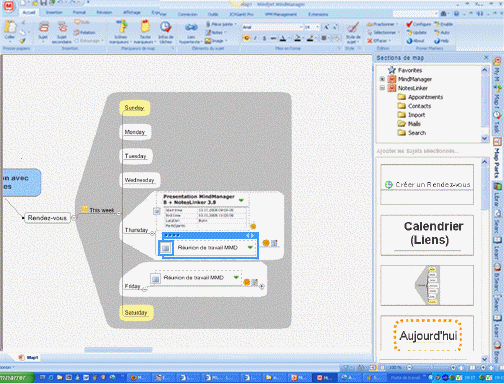Switch to the Révision ribbon tab
504x384 pixels.
click(104, 12)
